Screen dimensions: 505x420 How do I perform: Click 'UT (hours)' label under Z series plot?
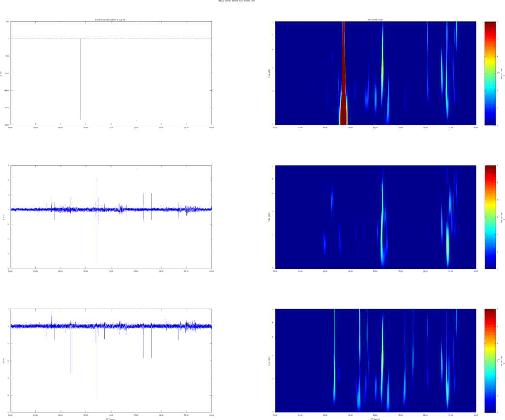(x=111, y=419)
